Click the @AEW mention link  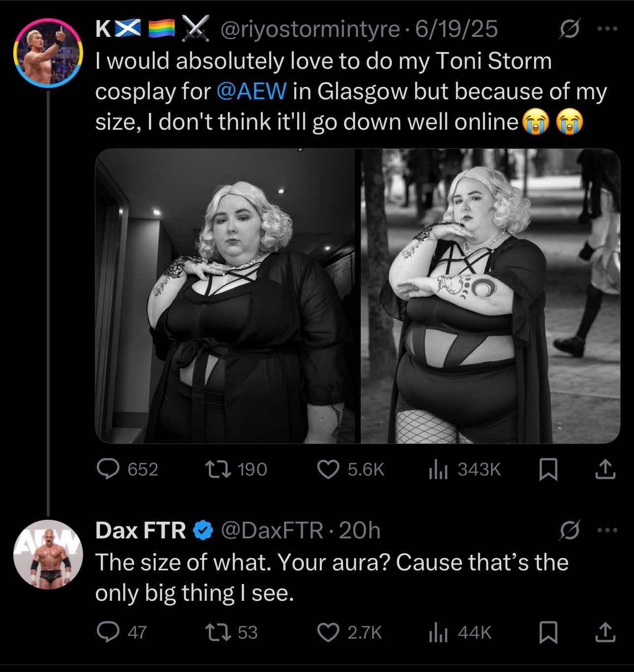(251, 92)
